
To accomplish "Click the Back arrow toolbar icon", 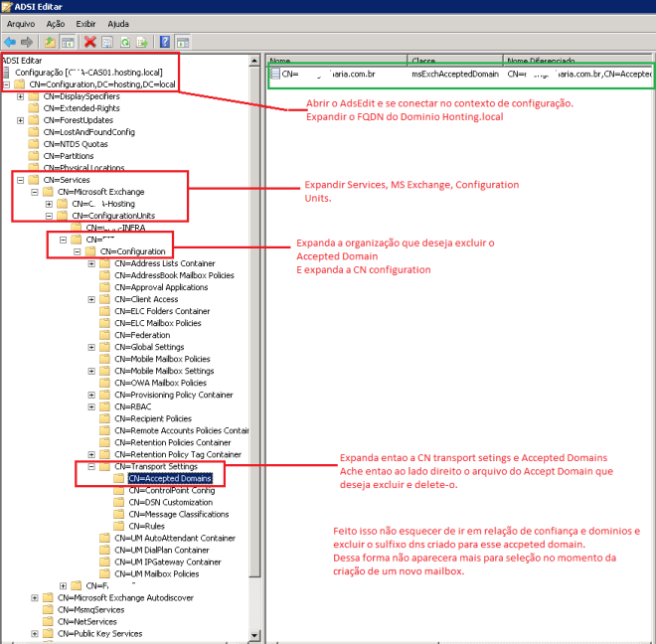I will 9,42.
